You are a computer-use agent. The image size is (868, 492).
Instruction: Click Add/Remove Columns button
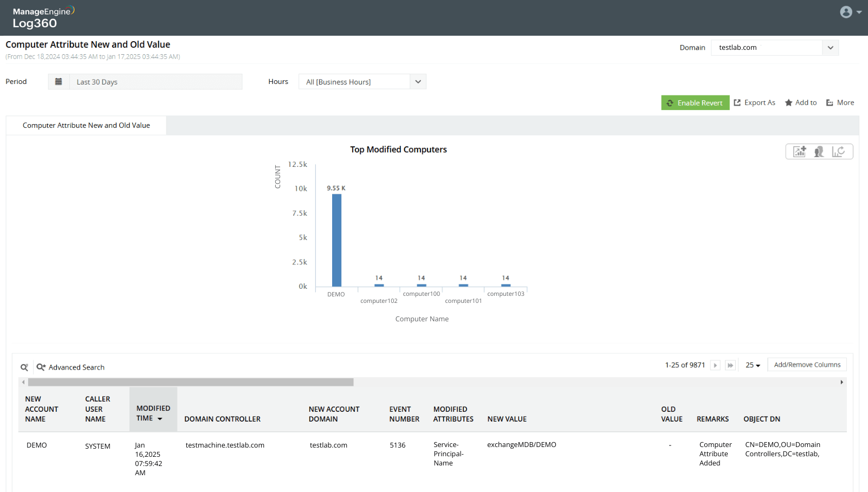(x=807, y=365)
